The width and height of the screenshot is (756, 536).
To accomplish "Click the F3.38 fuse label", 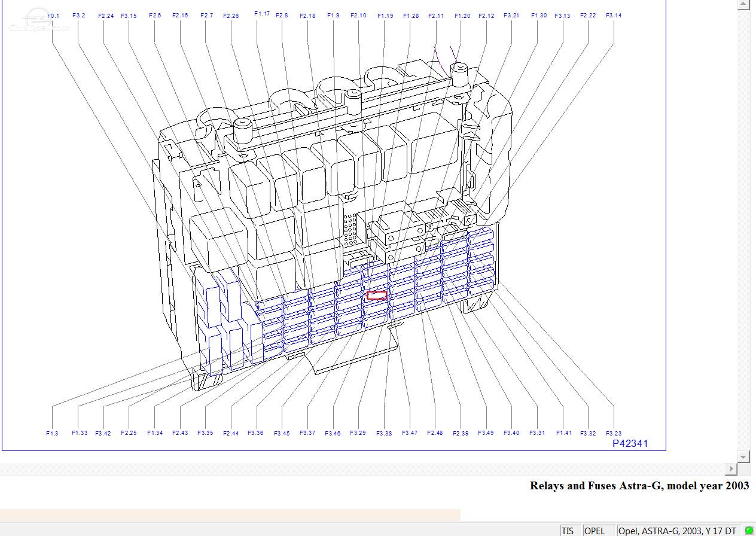I will coord(384,434).
